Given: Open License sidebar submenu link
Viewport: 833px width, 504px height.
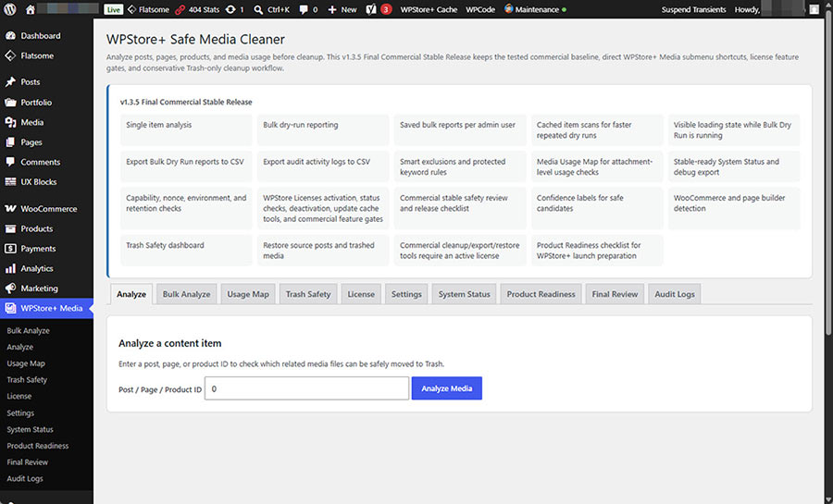Looking at the screenshot, I should 19,397.
